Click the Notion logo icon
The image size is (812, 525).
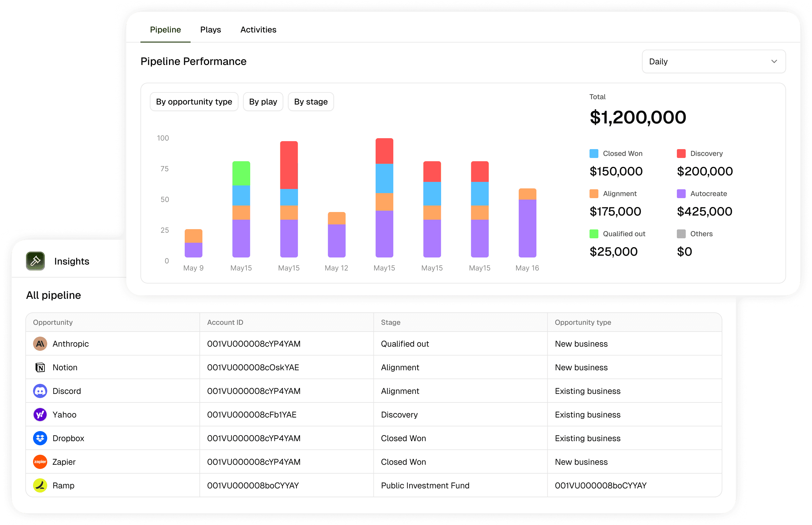(40, 367)
